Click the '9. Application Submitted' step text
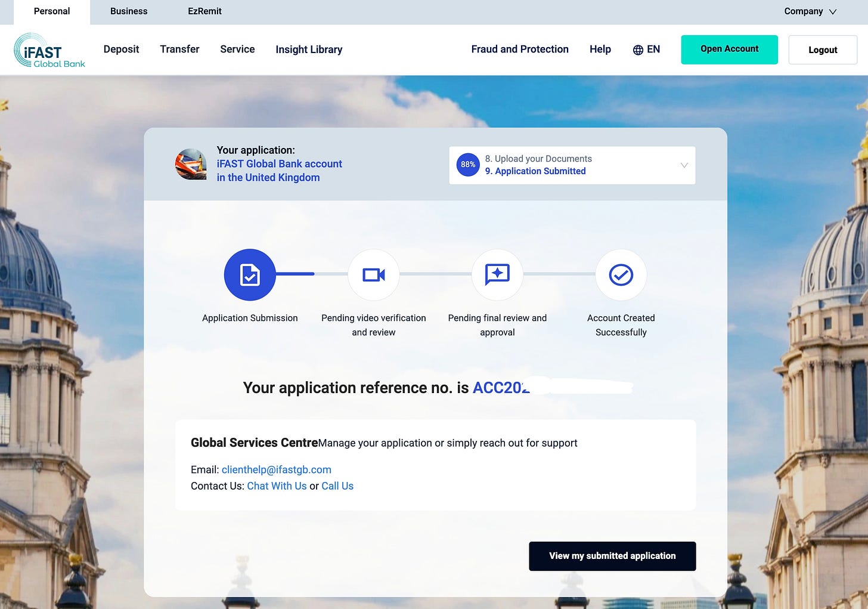This screenshot has height=609, width=868. point(535,171)
